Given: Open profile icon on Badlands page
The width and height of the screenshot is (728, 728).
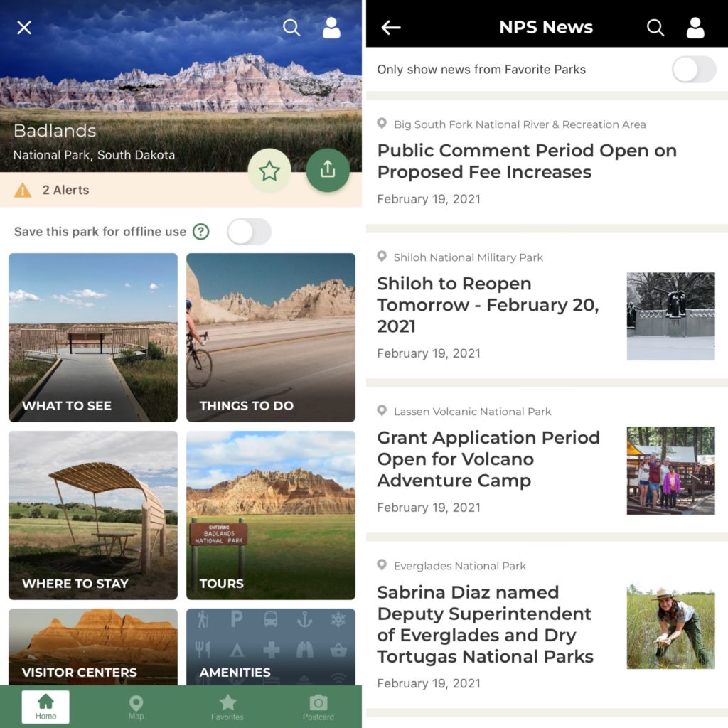Looking at the screenshot, I should pos(331,28).
